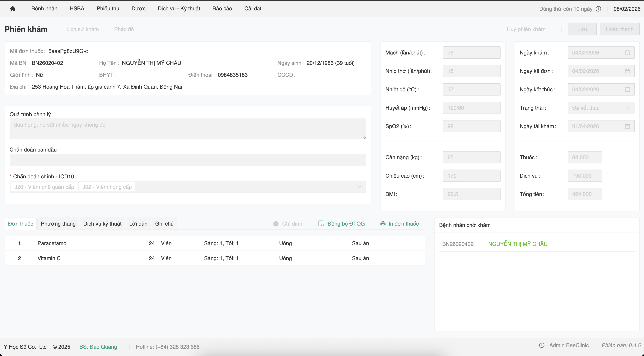Open the Ngày tái khám calendar icon
The width and height of the screenshot is (644, 356).
[627, 126]
